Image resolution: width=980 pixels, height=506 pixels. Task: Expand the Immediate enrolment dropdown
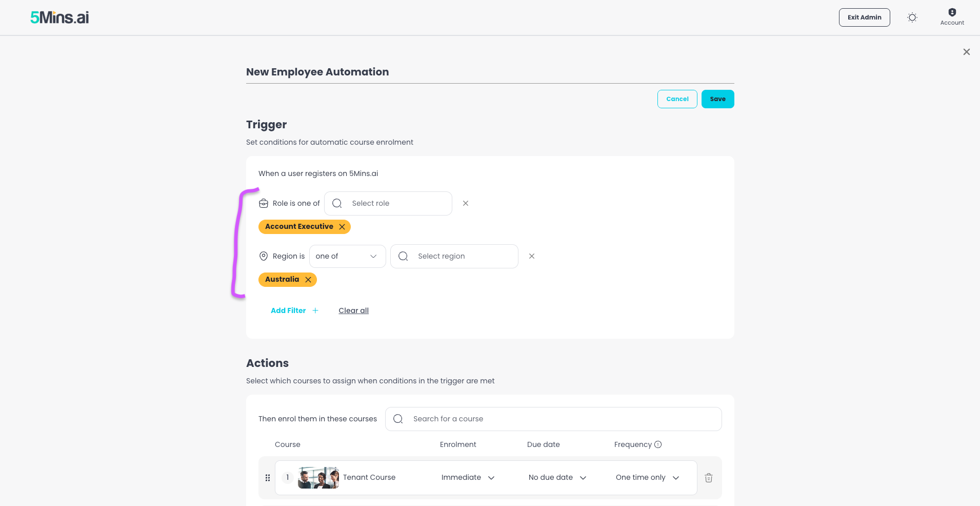point(468,478)
